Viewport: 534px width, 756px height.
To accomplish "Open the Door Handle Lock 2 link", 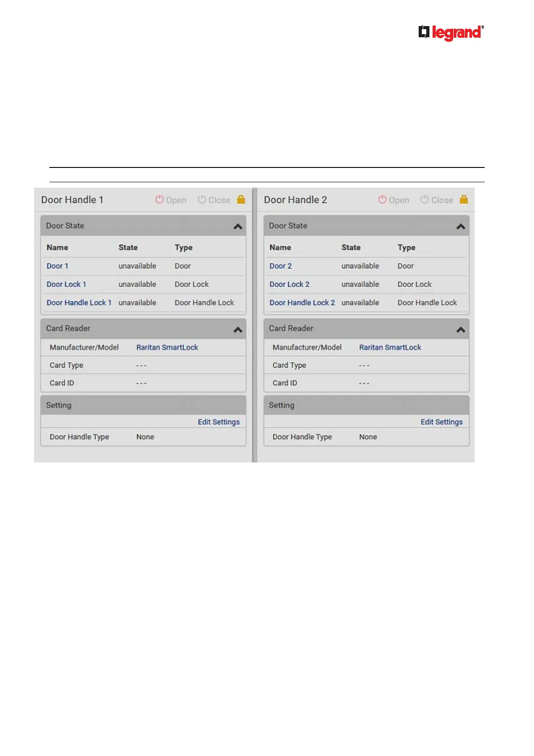I will (302, 303).
